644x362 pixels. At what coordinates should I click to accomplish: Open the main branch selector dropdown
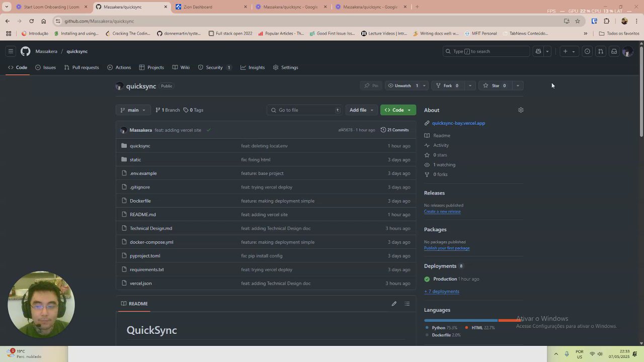point(133,110)
